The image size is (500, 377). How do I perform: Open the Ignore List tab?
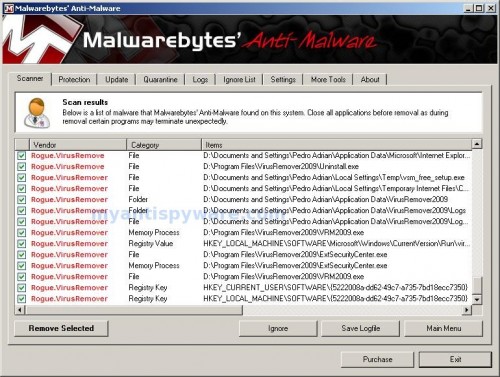239,79
